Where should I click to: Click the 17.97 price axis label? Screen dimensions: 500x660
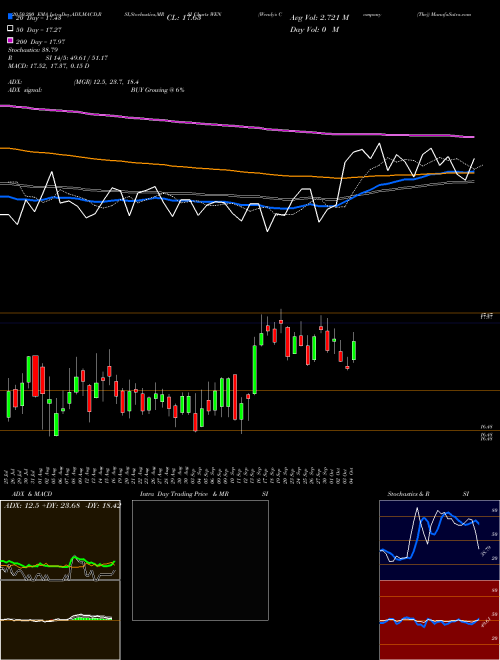click(x=487, y=316)
